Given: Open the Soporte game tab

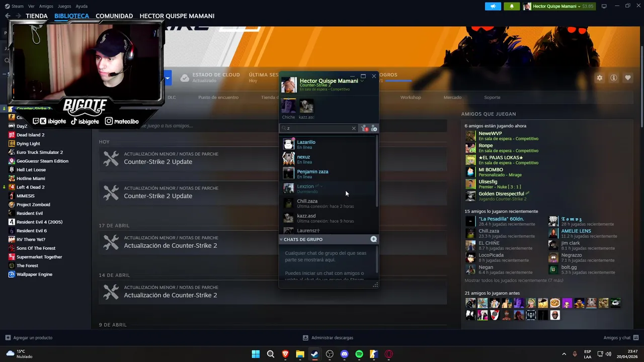Looking at the screenshot, I should [x=492, y=98].
